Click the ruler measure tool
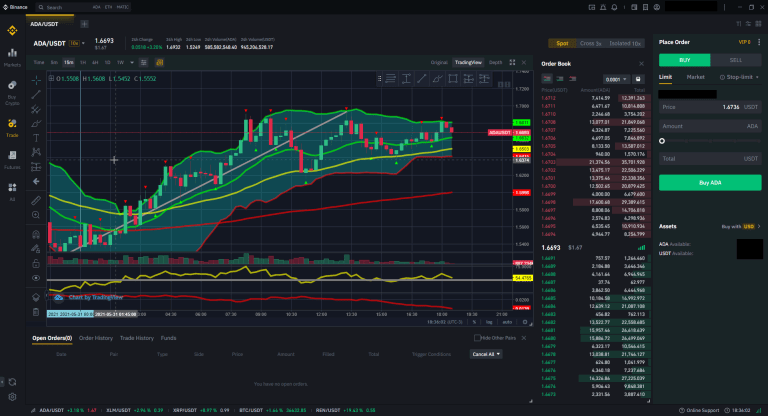The width and height of the screenshot is (768, 416). (x=36, y=200)
